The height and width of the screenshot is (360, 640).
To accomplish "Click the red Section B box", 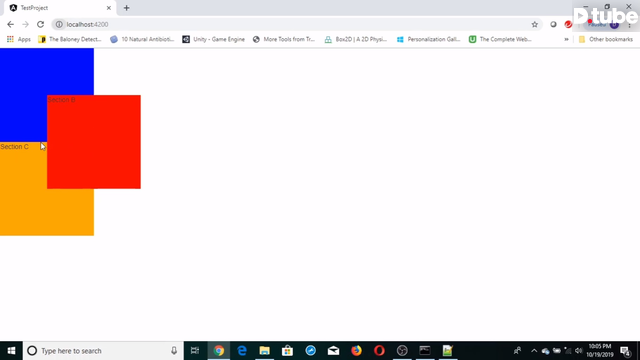I will pos(94,142).
